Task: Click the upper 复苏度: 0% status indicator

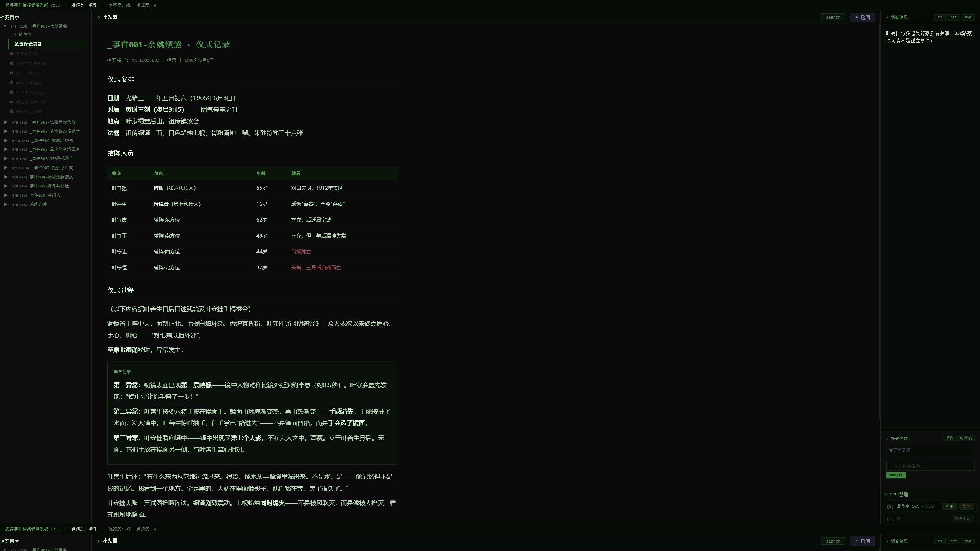Action: pos(119,5)
